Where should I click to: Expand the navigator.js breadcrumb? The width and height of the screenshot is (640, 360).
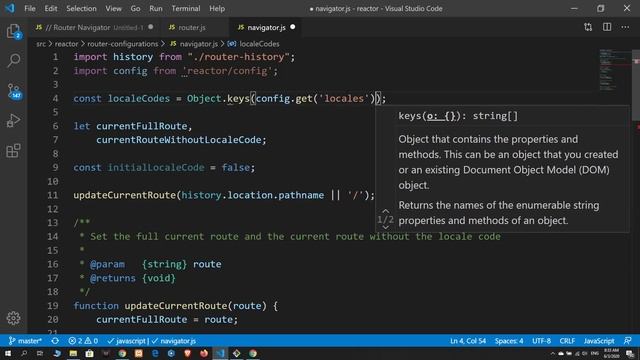(x=194, y=44)
